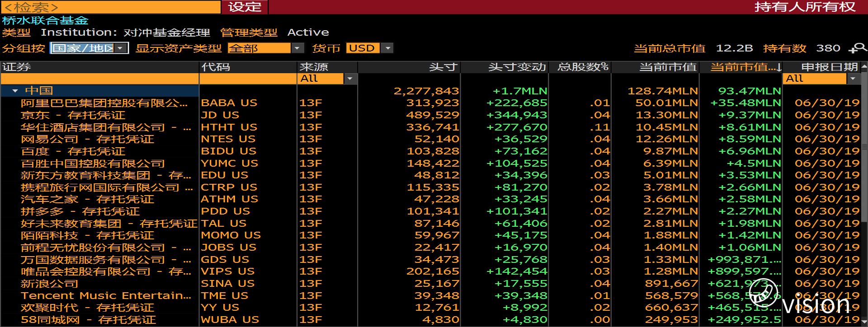This screenshot has height=327, width=868.
Task: Click the 证券 filter input field
Action: point(100,79)
